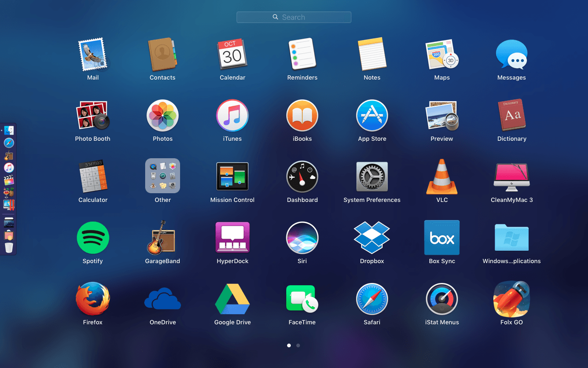Open System Preferences
The width and height of the screenshot is (588, 368).
(x=372, y=177)
